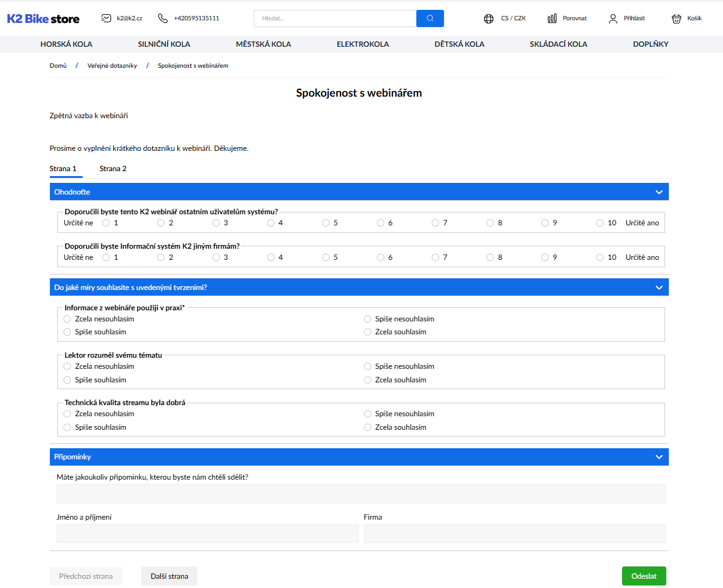This screenshot has height=588, width=723.
Task: Collapse the Připomínky section chevron
Action: tap(659, 457)
